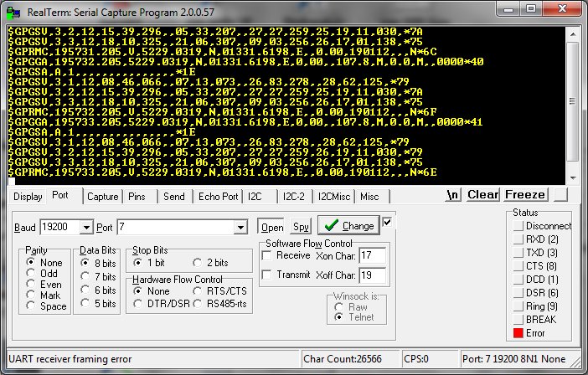Open the Capture tab

103,197
